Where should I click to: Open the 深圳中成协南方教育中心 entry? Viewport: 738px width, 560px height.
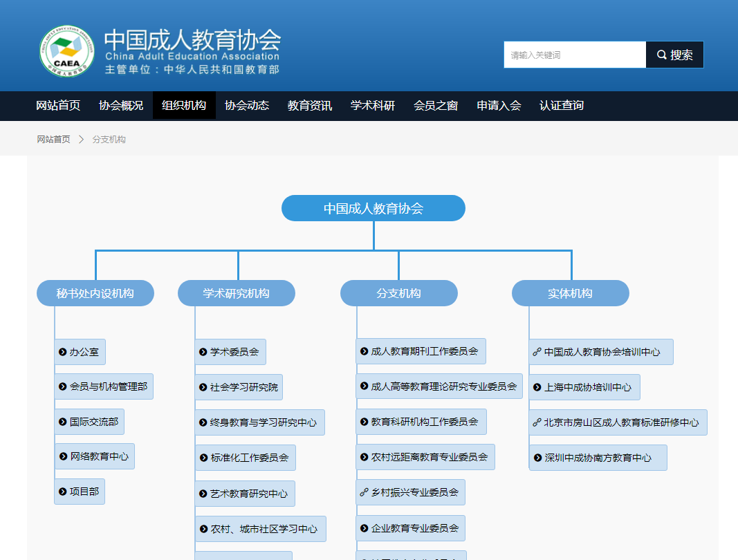point(598,458)
